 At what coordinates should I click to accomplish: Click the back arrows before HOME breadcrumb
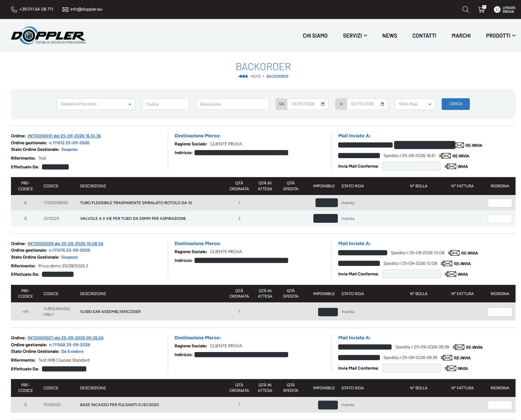tap(243, 76)
